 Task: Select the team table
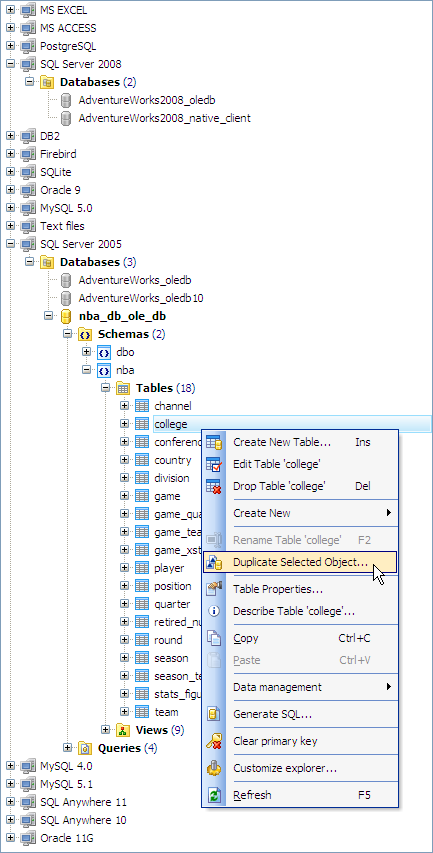click(x=166, y=712)
